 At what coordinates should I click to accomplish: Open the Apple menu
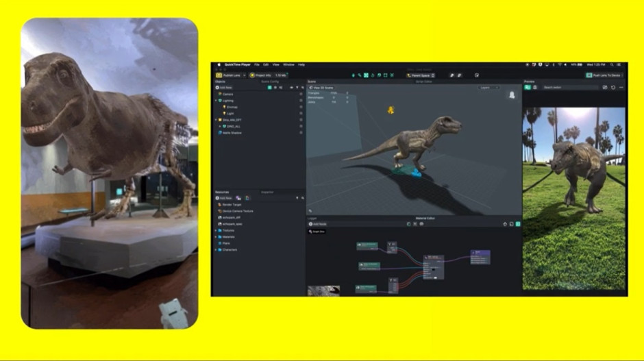coord(219,64)
